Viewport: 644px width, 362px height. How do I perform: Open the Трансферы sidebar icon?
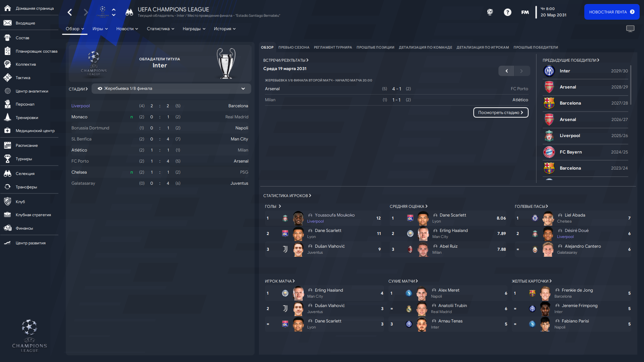pos(7,187)
